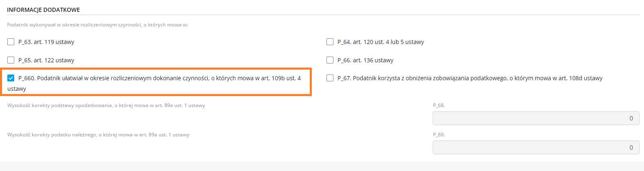Click the 'P_63. art. 119 ustawy' label text
This screenshot has width=644, height=171.
click(x=46, y=42)
